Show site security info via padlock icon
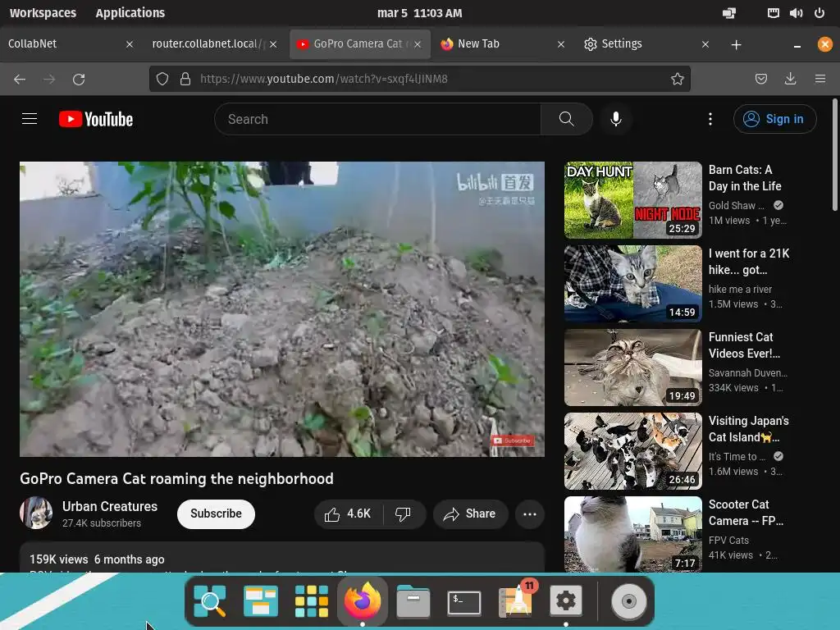Image resolution: width=840 pixels, height=630 pixels. coord(185,80)
